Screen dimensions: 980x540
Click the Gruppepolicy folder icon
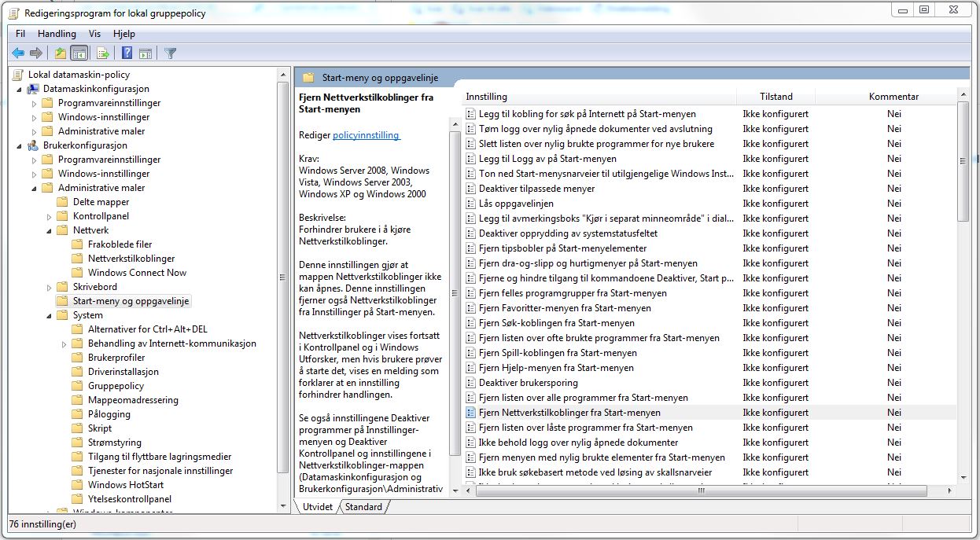point(77,386)
